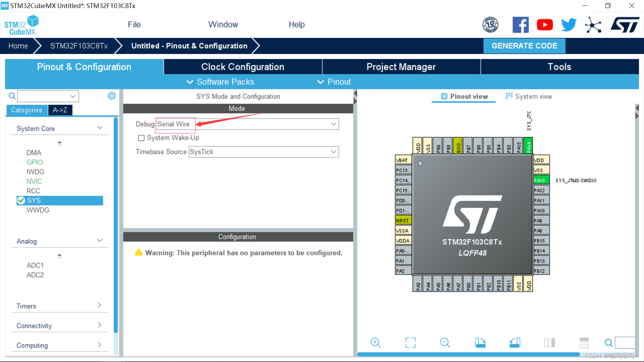Click the pin search input field

click(625, 343)
